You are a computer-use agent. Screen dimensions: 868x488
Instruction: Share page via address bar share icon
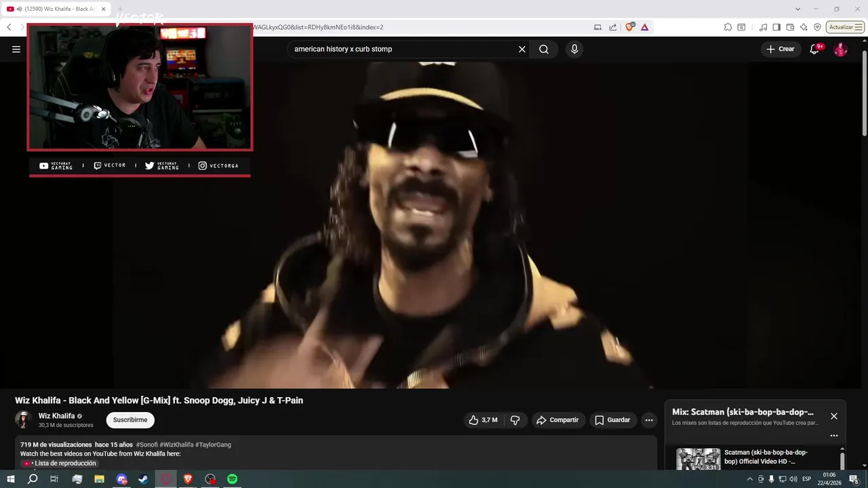pos(613,27)
